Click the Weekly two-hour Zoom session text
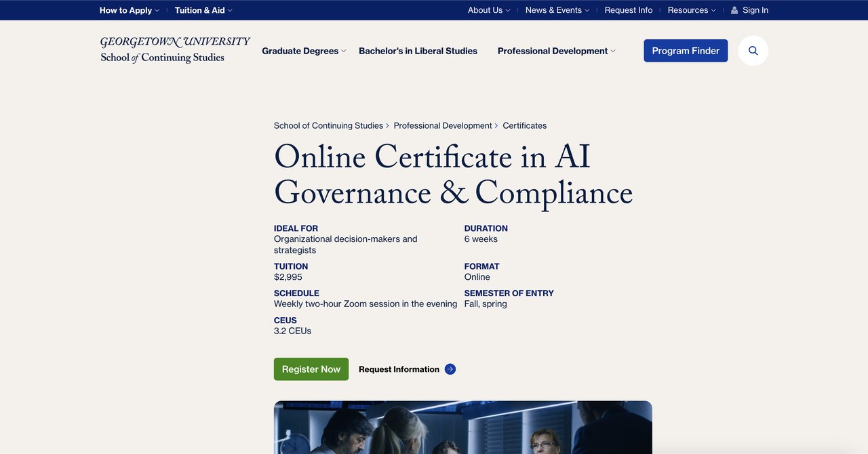Screen dimensions: 868x454 click(366, 304)
